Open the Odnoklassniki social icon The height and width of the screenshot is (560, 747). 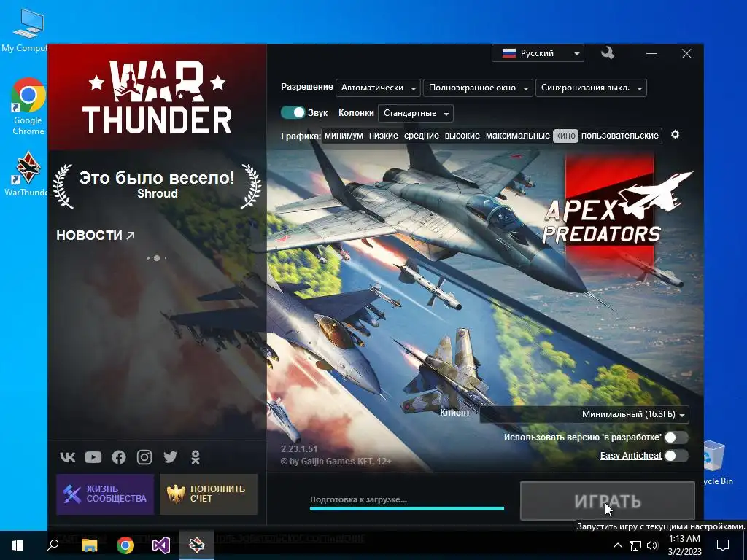pos(196,457)
